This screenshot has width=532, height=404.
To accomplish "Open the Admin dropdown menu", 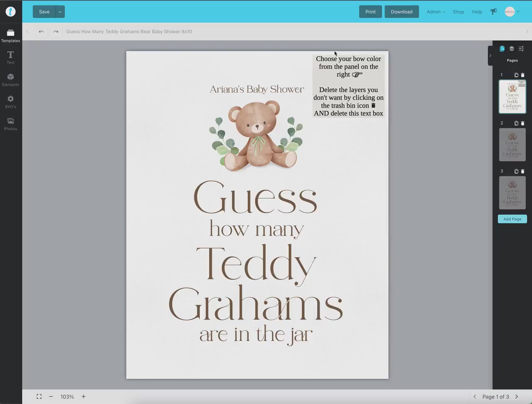I will coord(436,12).
